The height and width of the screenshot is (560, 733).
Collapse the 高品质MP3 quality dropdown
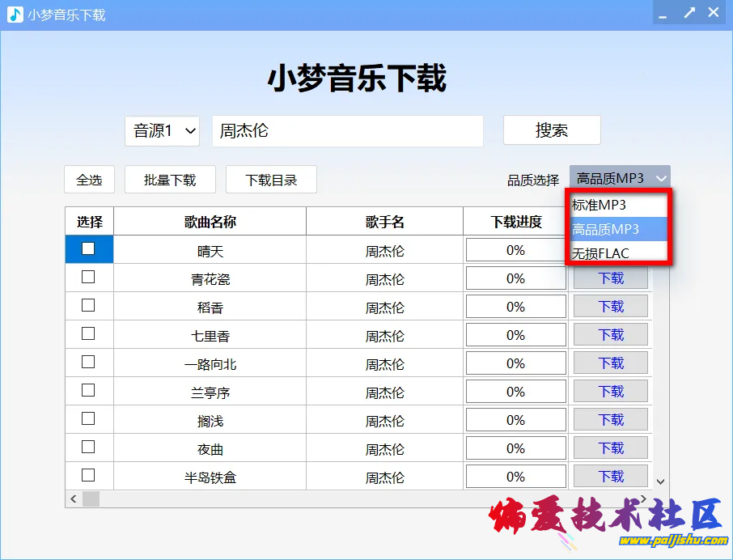click(620, 179)
